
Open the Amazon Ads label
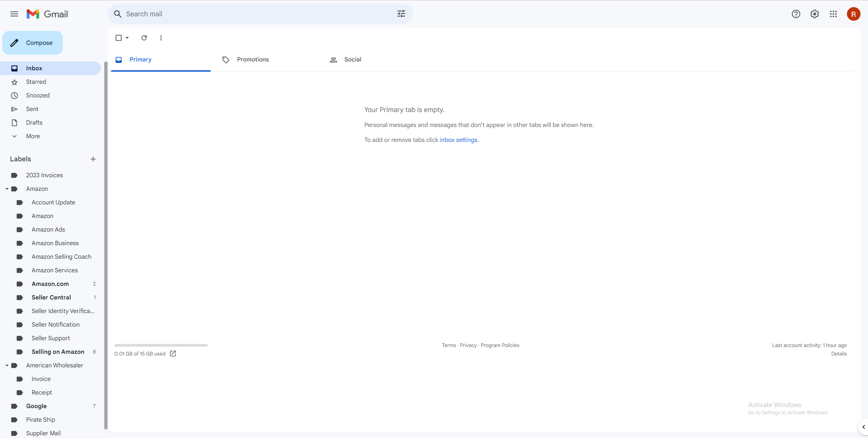tap(51, 230)
